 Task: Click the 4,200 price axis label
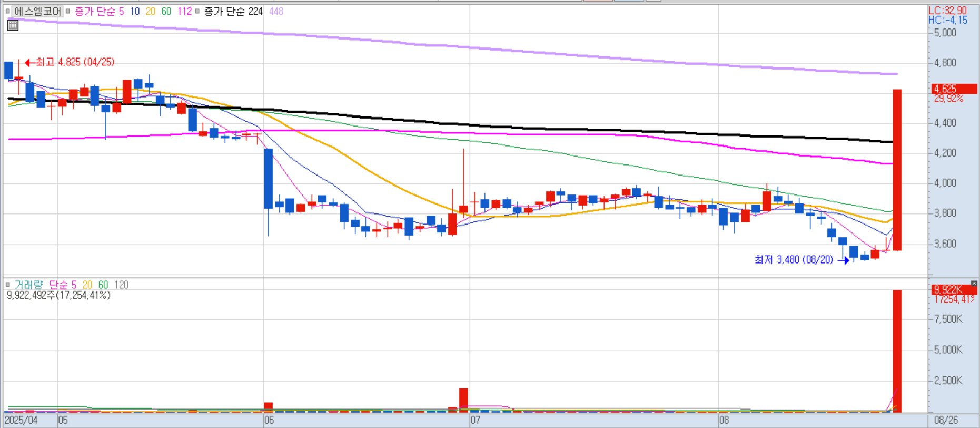tap(945, 153)
